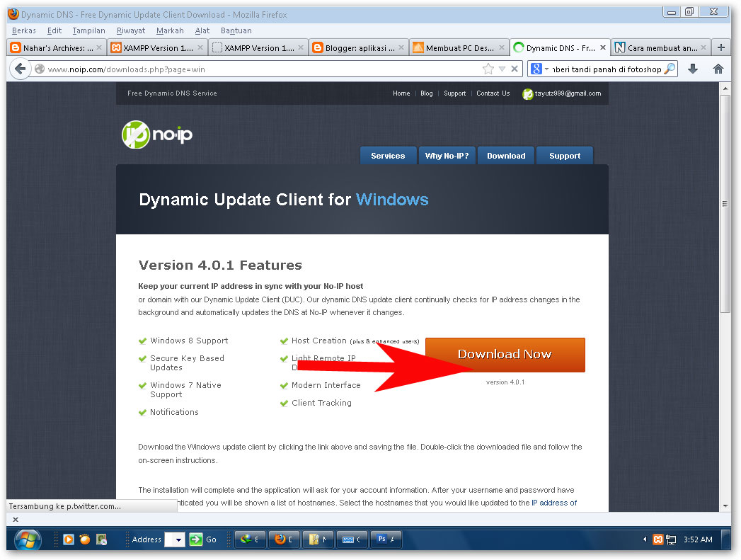Click the no-ip logo
741x560 pixels.
point(156,134)
